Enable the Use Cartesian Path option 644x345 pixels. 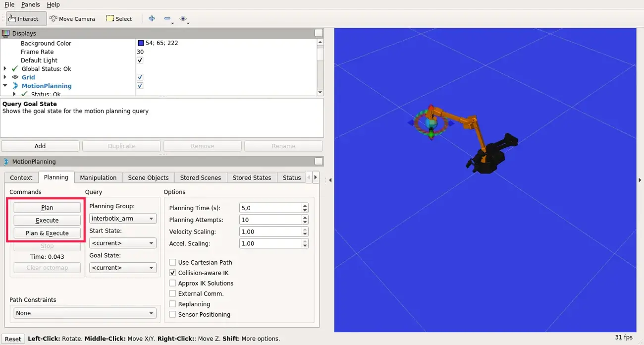click(172, 262)
